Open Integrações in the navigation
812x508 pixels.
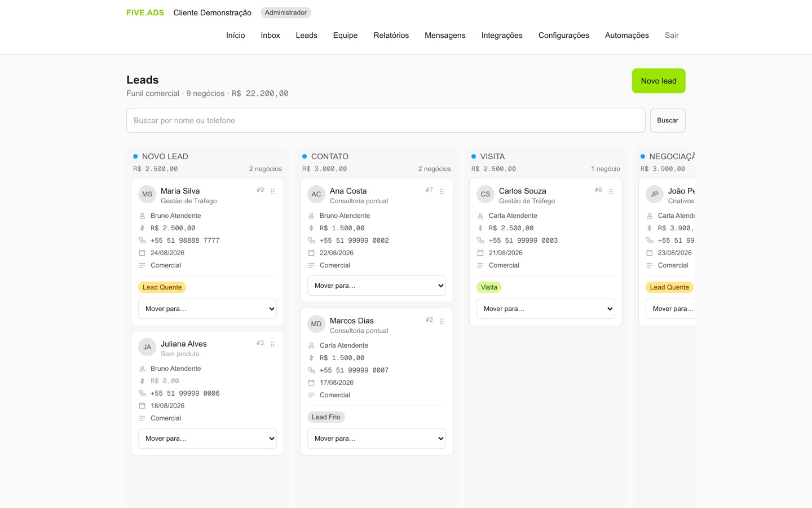(502, 35)
